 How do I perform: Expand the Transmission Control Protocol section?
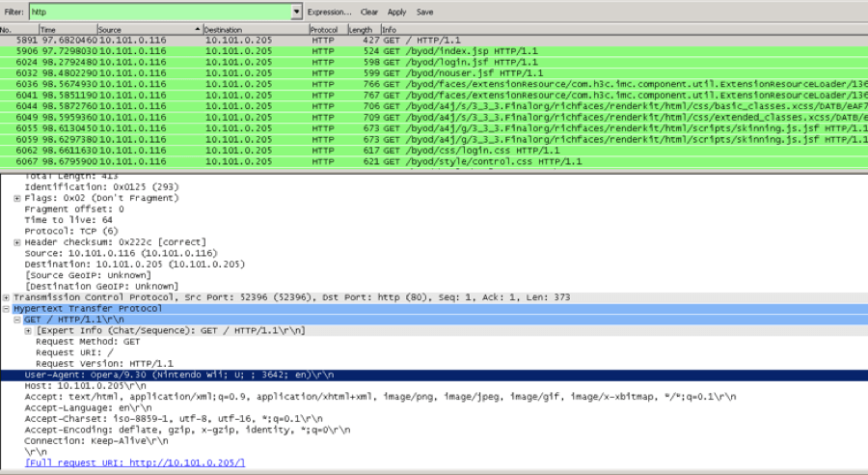tap(7, 297)
